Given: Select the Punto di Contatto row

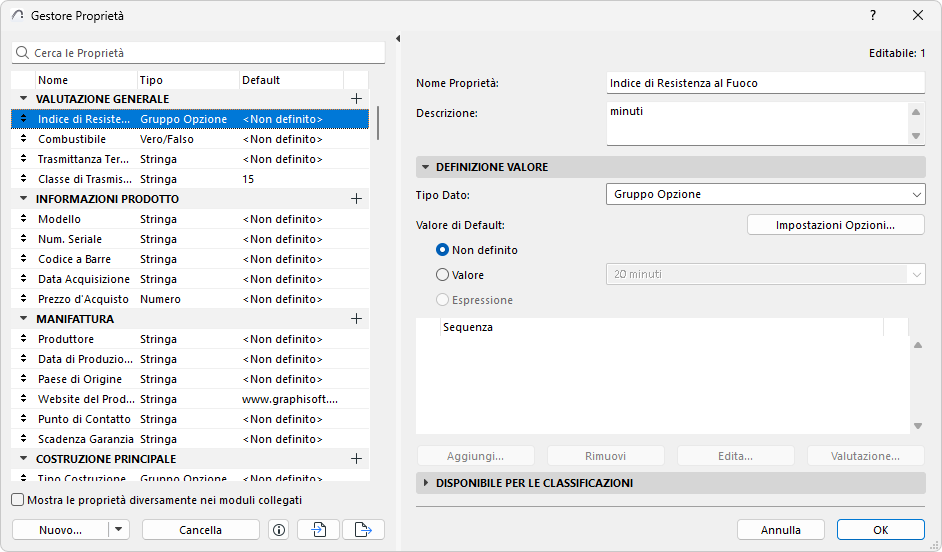Looking at the screenshot, I should tap(190, 419).
